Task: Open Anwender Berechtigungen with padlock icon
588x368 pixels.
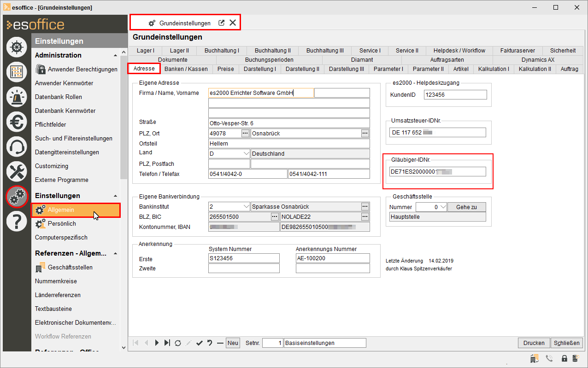Action: (x=76, y=69)
